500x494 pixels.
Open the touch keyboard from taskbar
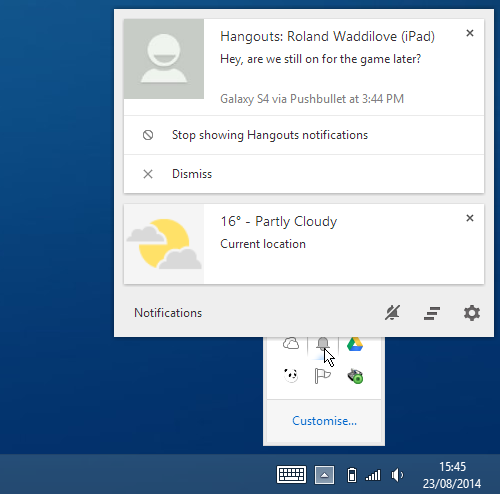coord(291,475)
